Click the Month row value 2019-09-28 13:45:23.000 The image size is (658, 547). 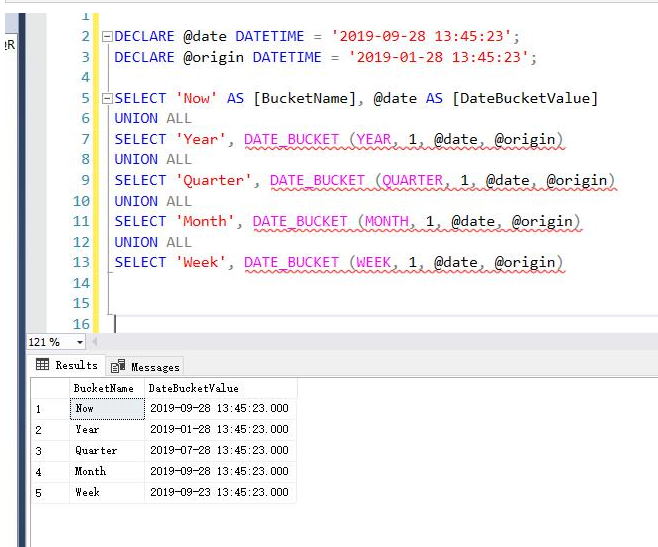click(219, 471)
